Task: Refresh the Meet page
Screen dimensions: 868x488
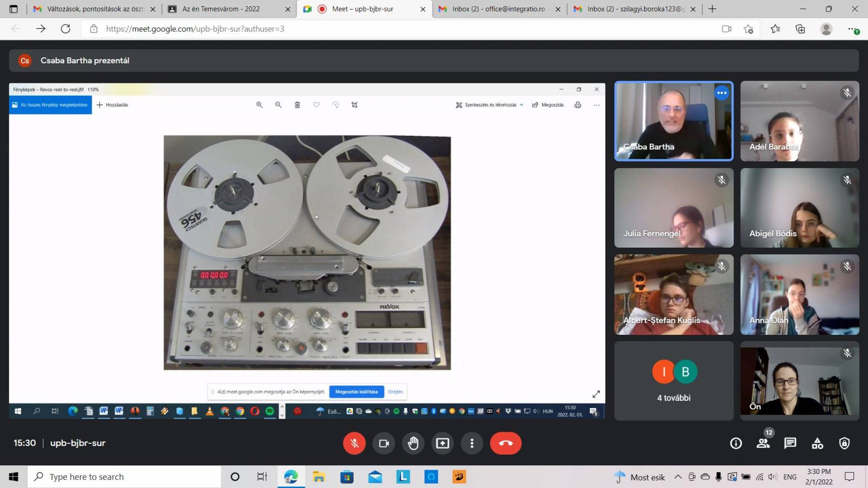Action: pos(66,29)
